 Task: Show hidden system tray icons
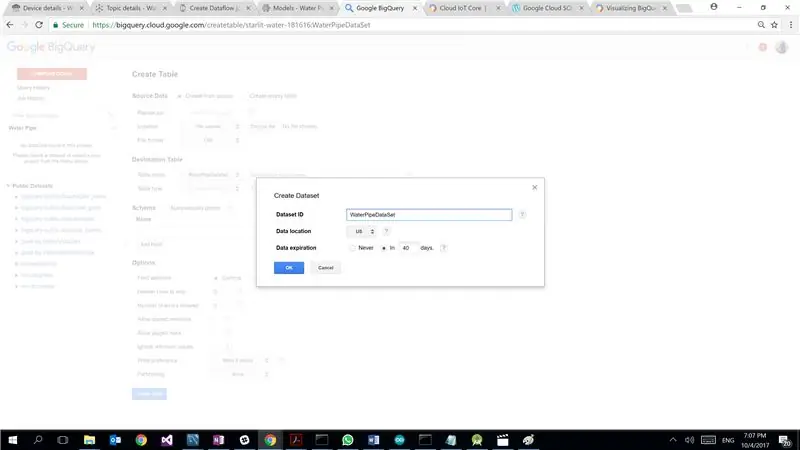[673, 440]
